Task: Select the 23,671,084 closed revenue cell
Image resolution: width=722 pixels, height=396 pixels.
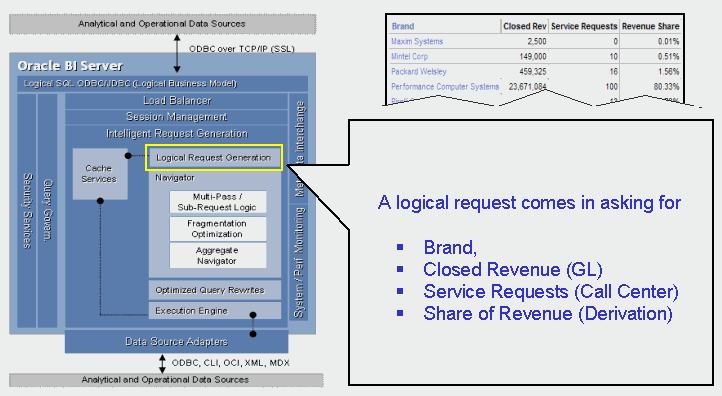Action: pyautogui.click(x=527, y=87)
